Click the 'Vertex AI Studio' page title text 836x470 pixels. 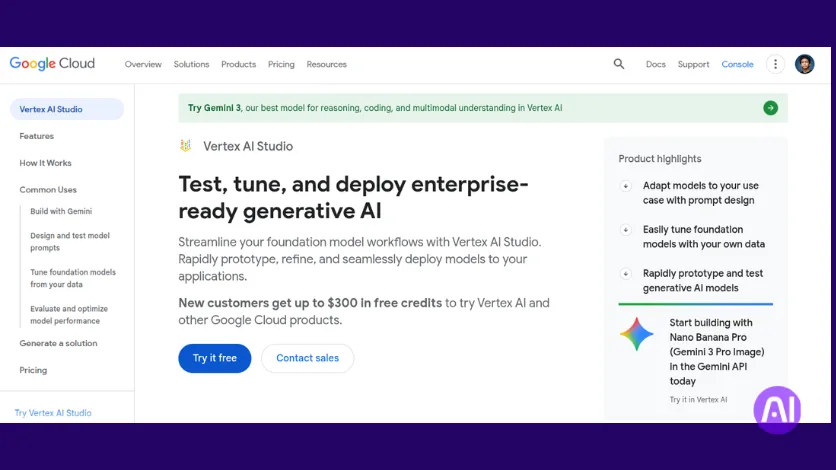(x=248, y=146)
